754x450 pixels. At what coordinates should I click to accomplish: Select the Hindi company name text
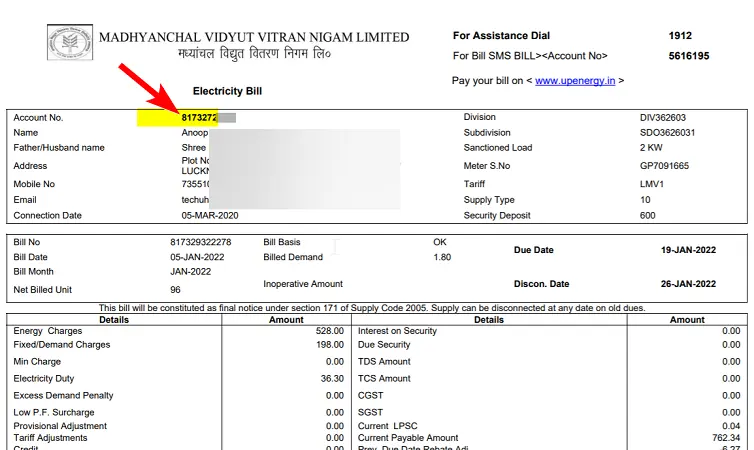pyautogui.click(x=254, y=54)
